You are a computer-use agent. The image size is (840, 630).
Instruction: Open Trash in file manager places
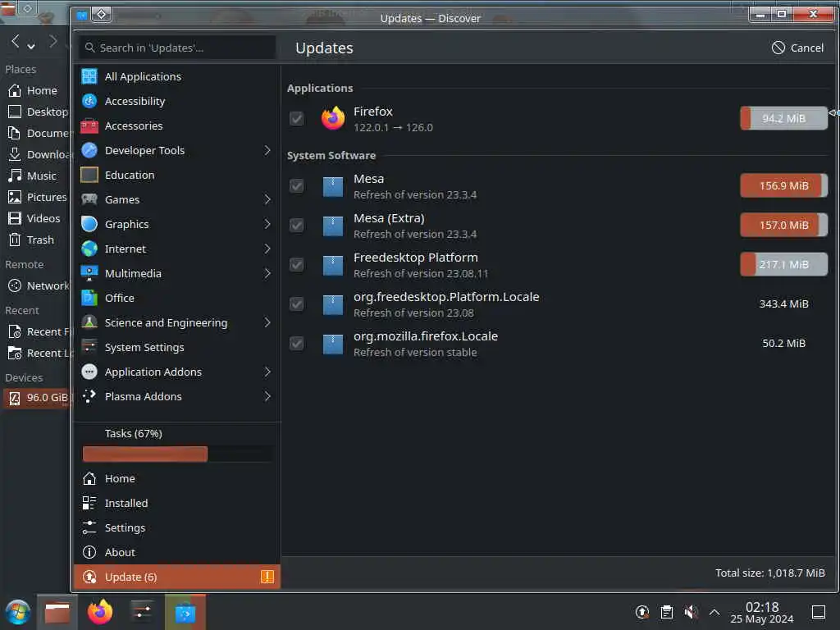pyautogui.click(x=35, y=240)
